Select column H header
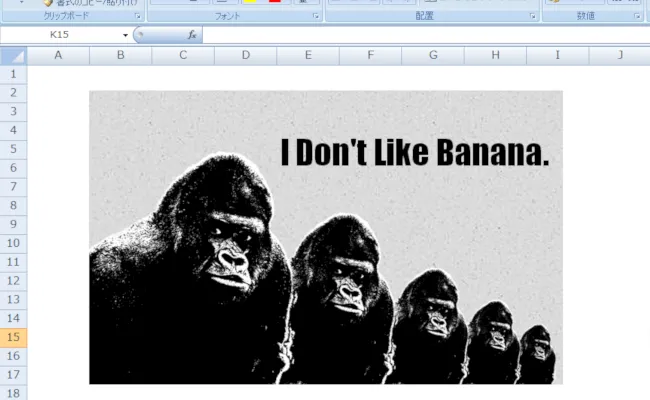The image size is (650, 400). [496, 56]
